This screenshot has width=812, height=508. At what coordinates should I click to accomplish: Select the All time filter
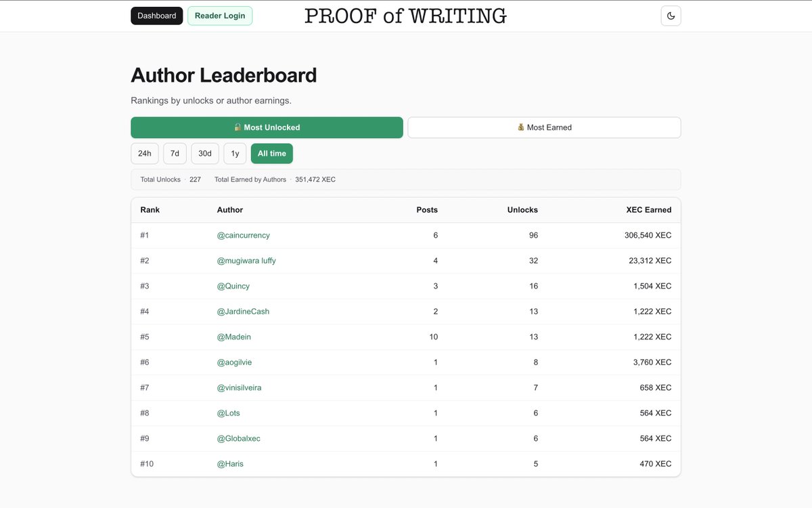click(272, 154)
